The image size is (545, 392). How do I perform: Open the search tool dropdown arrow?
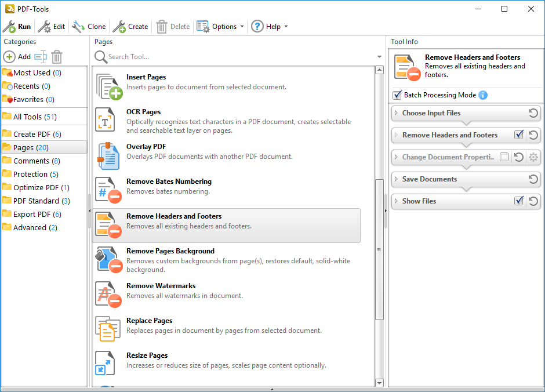[379, 57]
